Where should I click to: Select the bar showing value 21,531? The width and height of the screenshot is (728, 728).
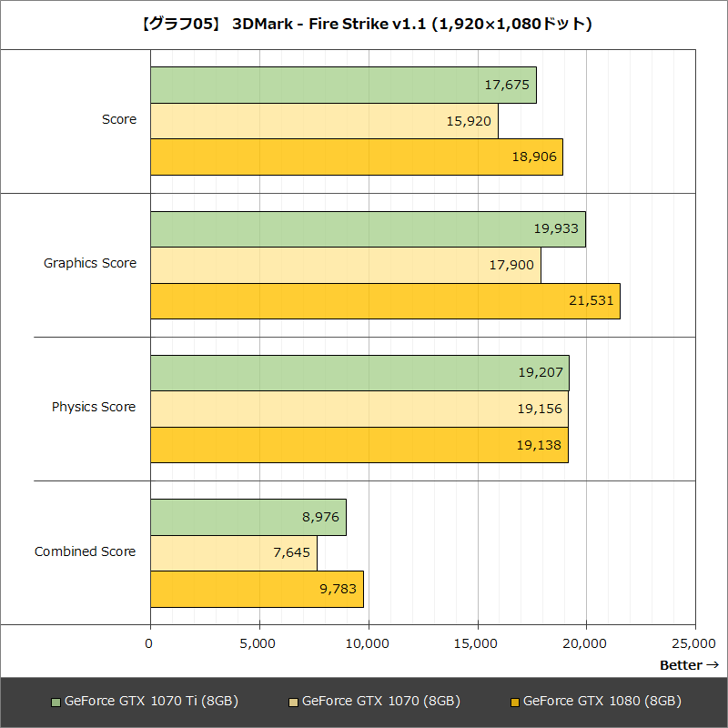[382, 301]
